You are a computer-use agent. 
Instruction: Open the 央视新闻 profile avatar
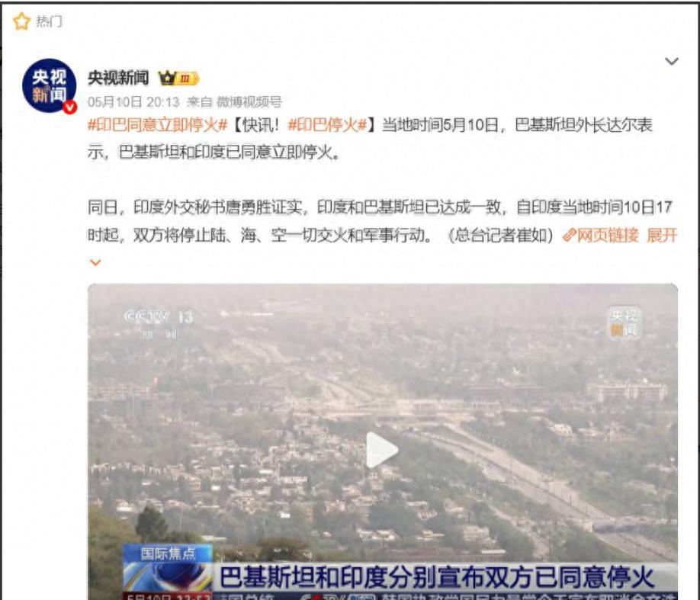pos(49,85)
